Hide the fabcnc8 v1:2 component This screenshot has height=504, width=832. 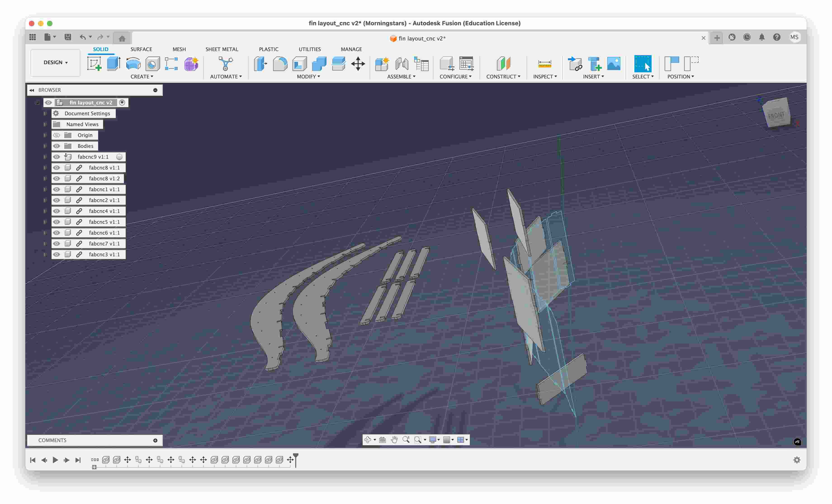click(56, 178)
